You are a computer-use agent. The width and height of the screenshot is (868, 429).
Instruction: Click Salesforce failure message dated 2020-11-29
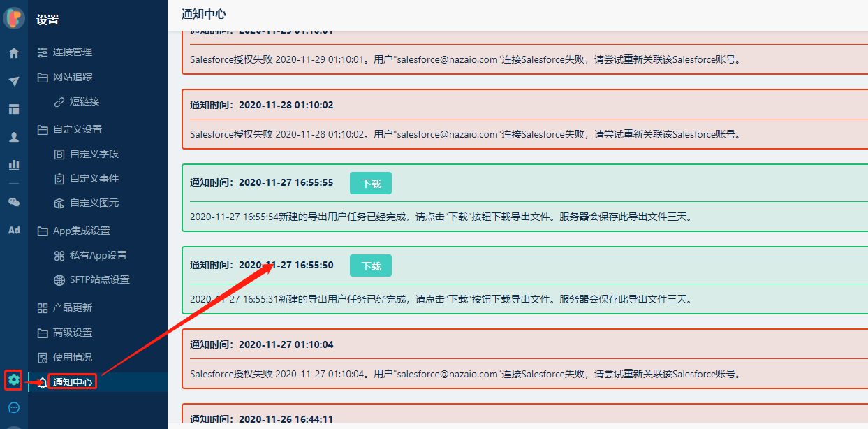(x=465, y=59)
